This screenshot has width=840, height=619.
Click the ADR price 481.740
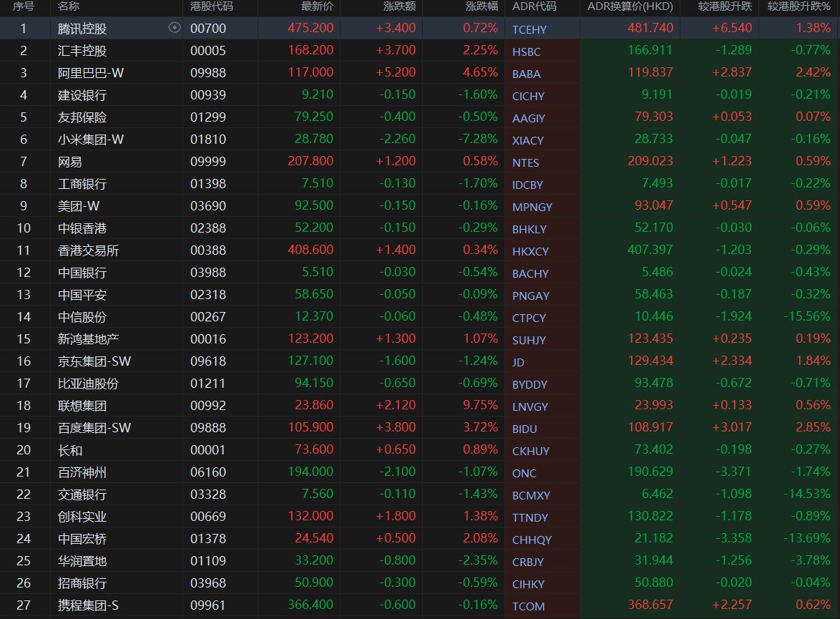click(x=650, y=28)
